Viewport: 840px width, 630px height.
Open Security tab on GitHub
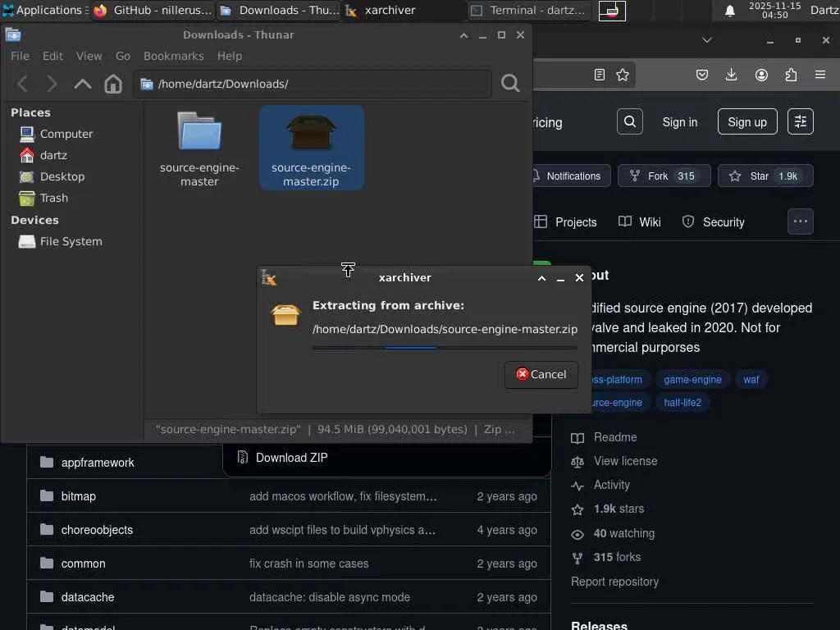pos(713,221)
